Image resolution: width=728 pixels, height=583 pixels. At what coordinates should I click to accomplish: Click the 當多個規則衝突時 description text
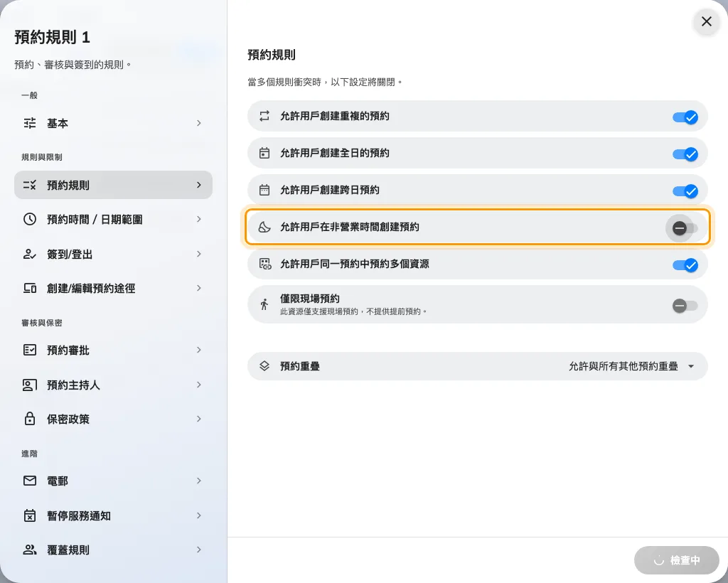(x=325, y=82)
